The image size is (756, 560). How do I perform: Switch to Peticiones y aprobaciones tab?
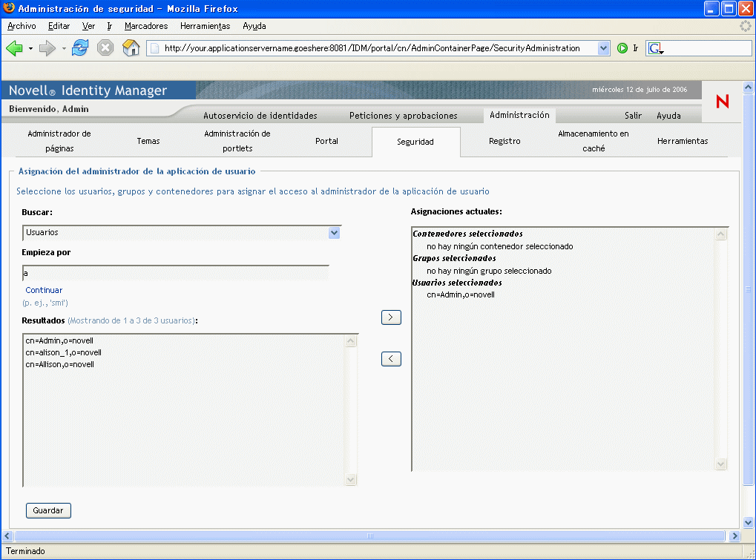pyautogui.click(x=403, y=116)
